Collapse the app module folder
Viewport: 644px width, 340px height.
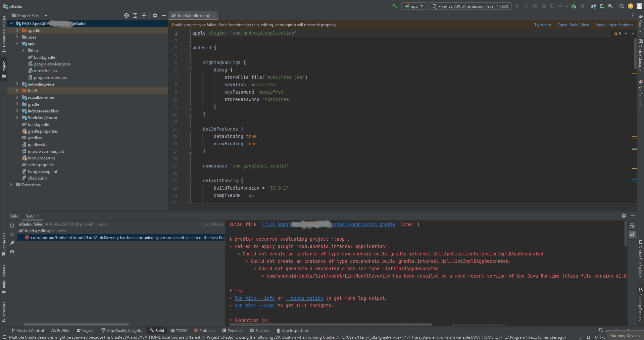tap(17, 44)
